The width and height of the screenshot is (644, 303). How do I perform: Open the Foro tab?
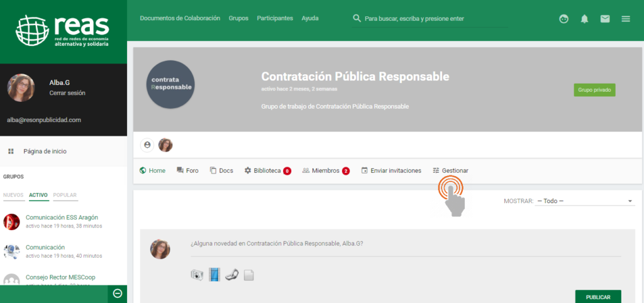click(187, 170)
